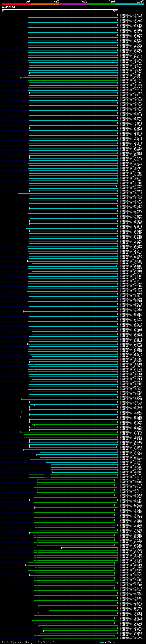Select label UniRef100_B6KDJ0
Screen dimensions: 146x644
click(131, 610)
